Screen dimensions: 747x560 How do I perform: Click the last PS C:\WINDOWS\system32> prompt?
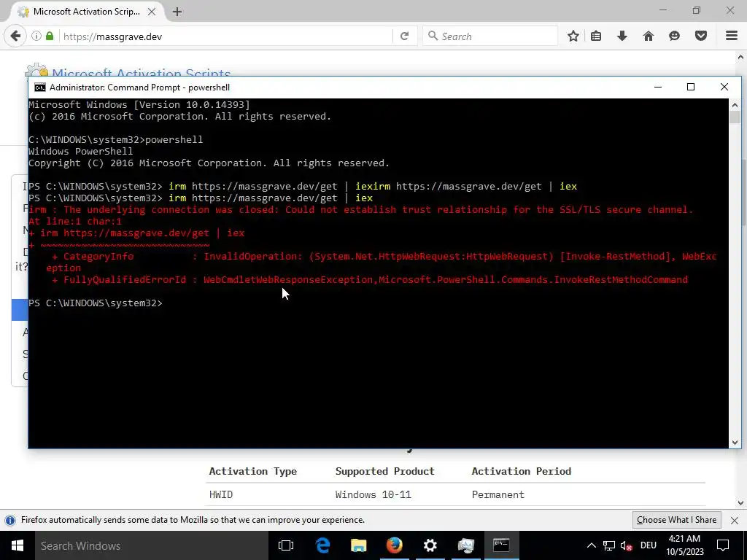point(96,303)
